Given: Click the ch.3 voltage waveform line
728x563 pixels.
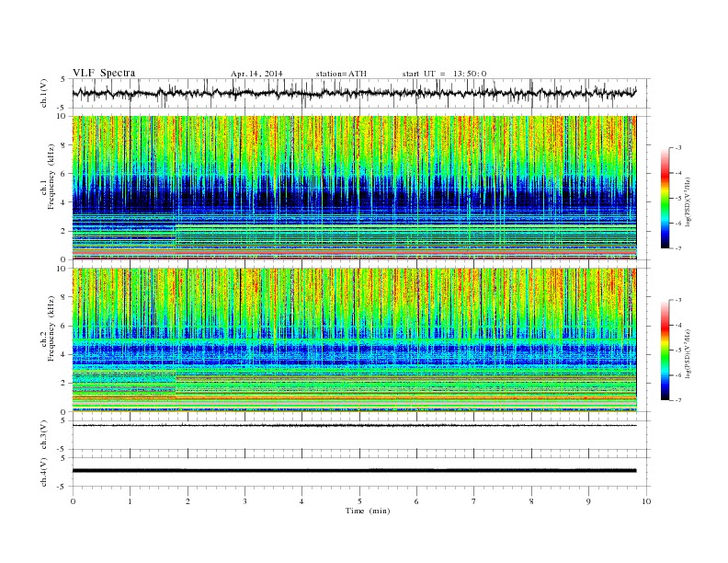Looking at the screenshot, I should click(354, 426).
